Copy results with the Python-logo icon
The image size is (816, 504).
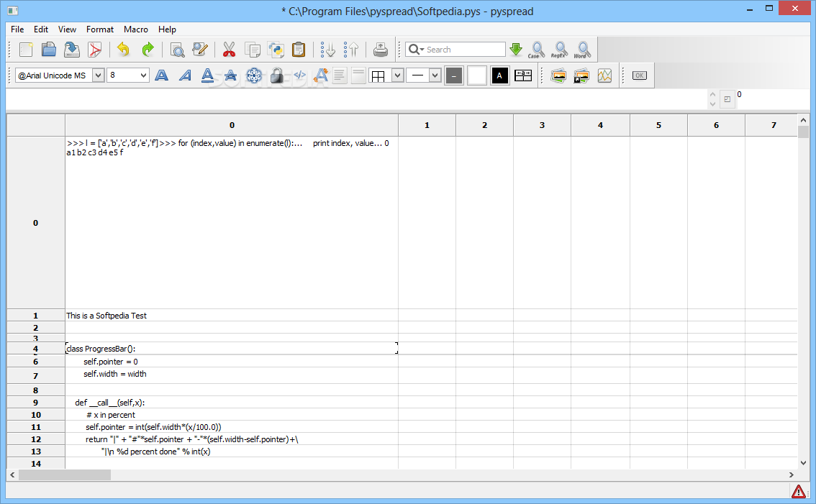pos(276,50)
